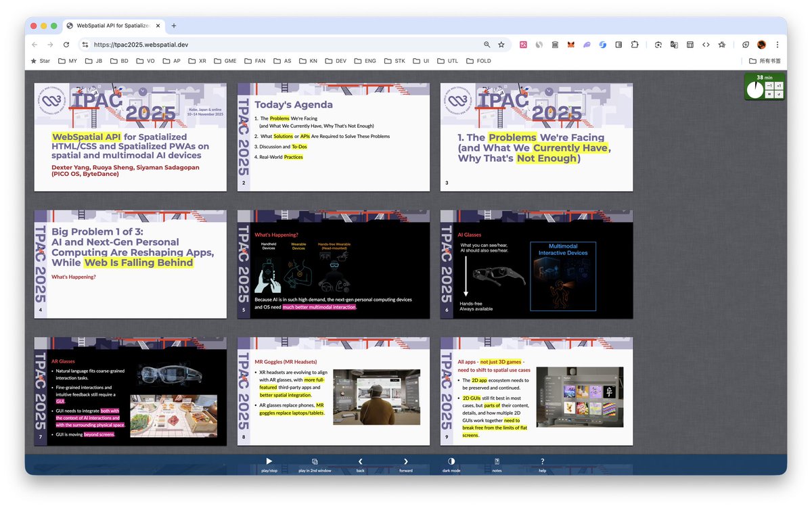This screenshot has height=508, width=812.
Task: Go back in browser history
Action: (35, 45)
